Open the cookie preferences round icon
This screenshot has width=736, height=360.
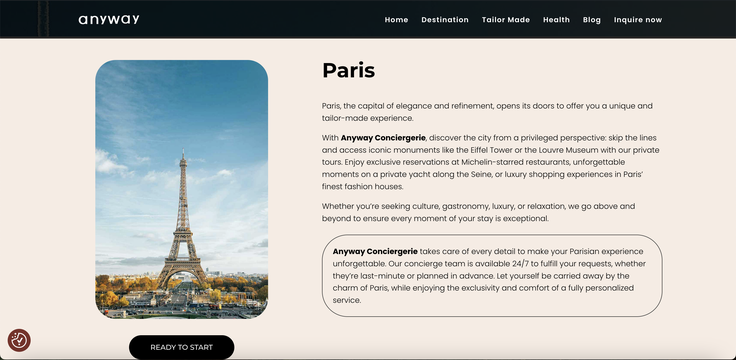point(19,340)
